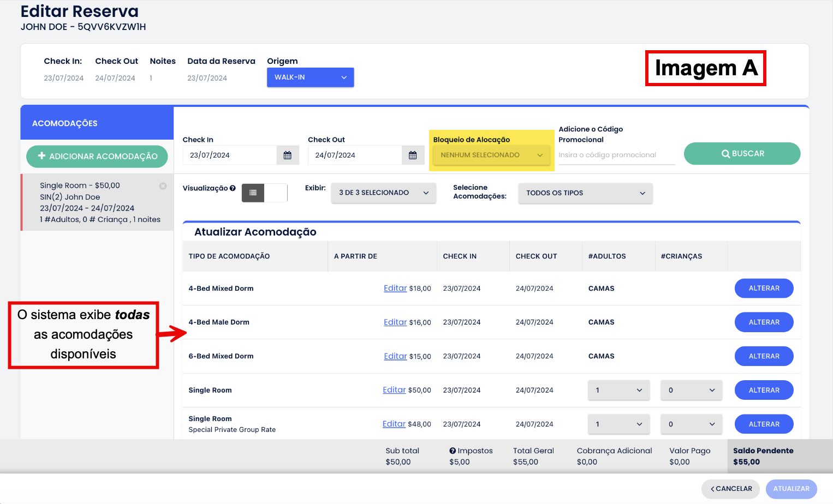This screenshot has width=833, height=504.
Task: Click the Impostos info icon
Action: [453, 451]
